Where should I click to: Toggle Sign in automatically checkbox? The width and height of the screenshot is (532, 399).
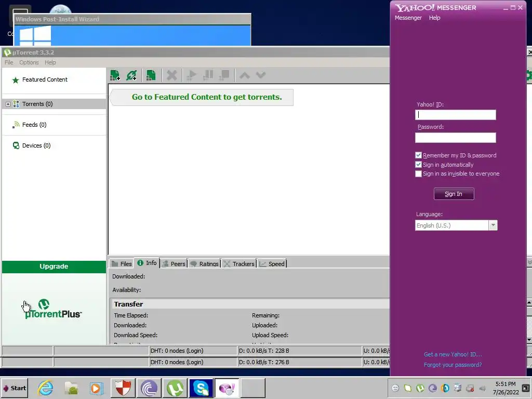418,165
